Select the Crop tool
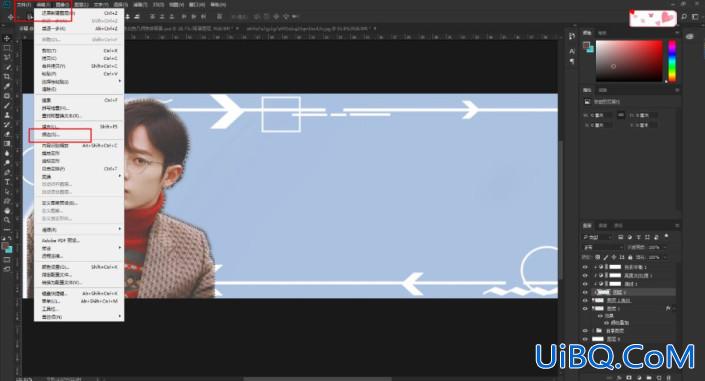Screen dimensions: 705x381 7,76
